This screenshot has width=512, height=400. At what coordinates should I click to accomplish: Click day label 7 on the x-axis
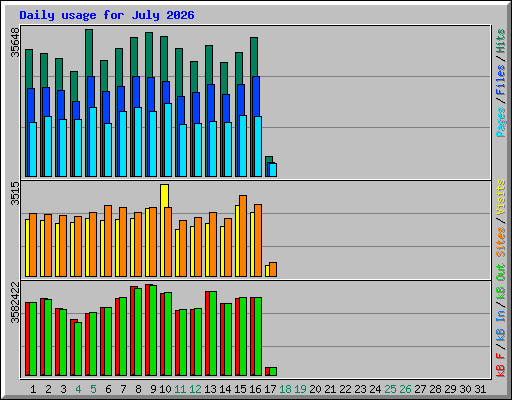(123, 389)
